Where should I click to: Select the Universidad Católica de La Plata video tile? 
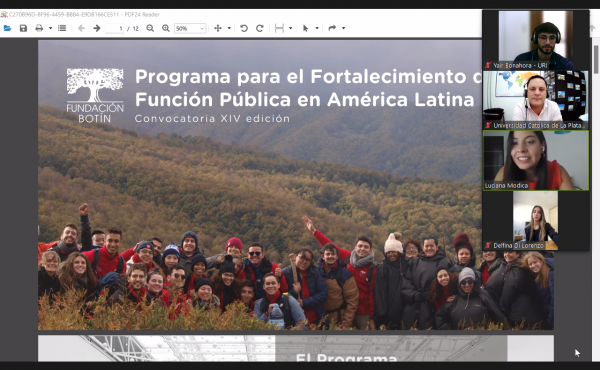[x=536, y=100]
